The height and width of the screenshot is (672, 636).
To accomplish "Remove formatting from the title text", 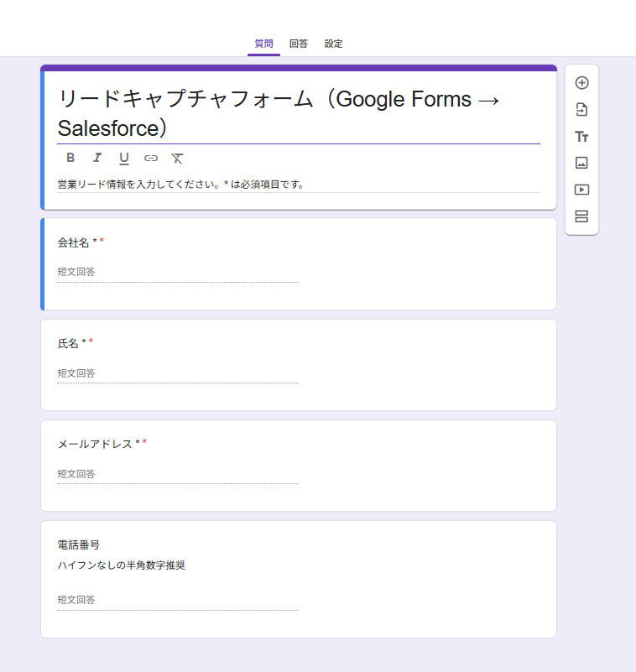I will pyautogui.click(x=177, y=159).
